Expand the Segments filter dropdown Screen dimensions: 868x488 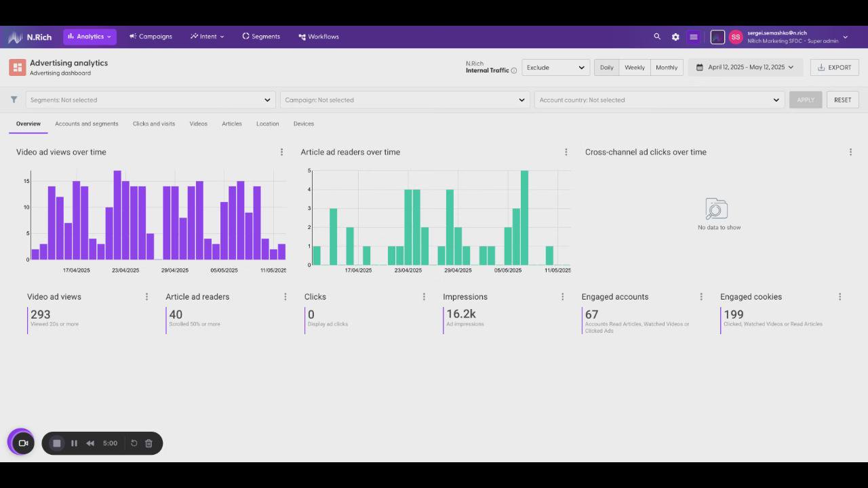click(x=151, y=100)
